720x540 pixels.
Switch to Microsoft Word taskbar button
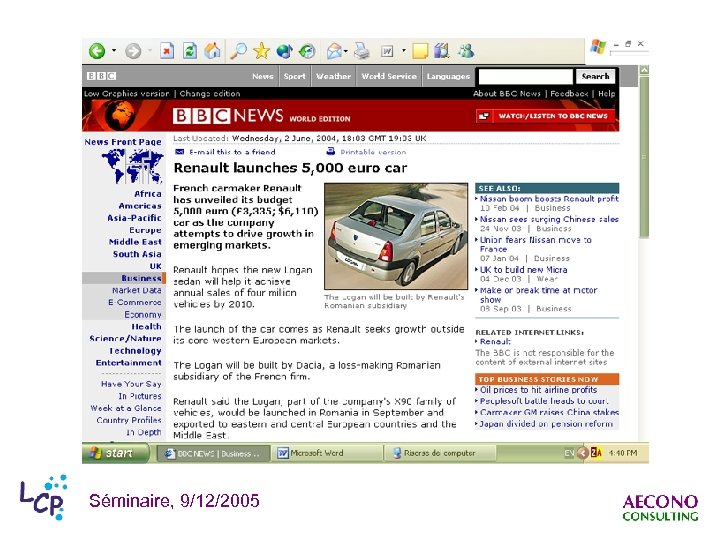click(329, 454)
